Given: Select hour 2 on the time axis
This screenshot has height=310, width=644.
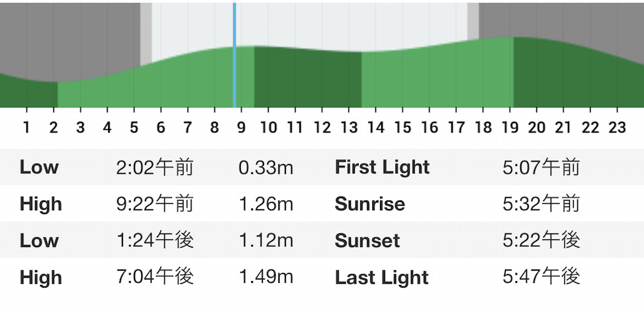Looking at the screenshot, I should coord(53,128).
